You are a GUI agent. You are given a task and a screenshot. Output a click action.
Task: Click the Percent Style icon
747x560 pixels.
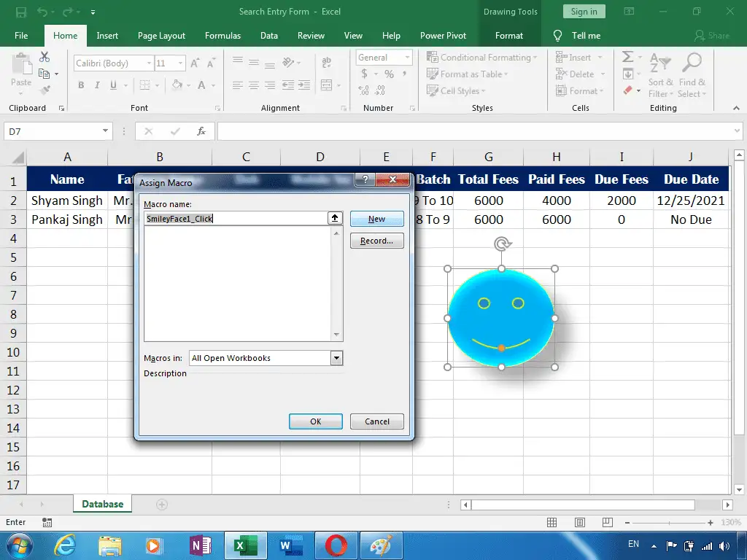point(390,74)
